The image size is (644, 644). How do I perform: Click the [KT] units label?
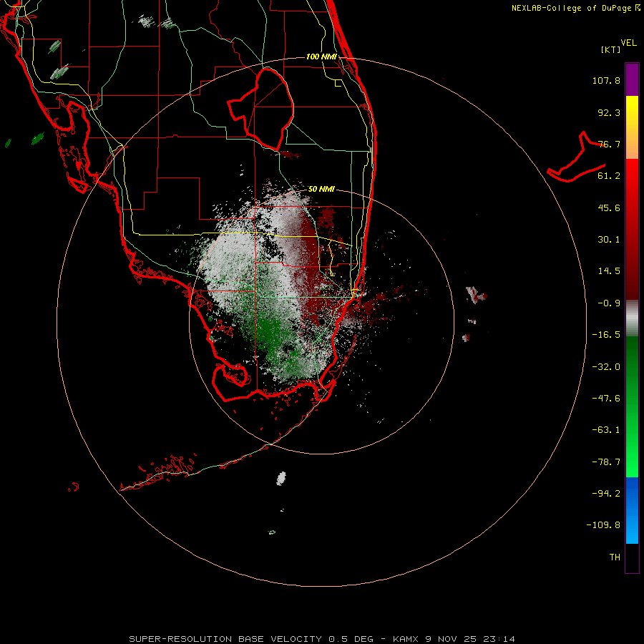pos(610,49)
